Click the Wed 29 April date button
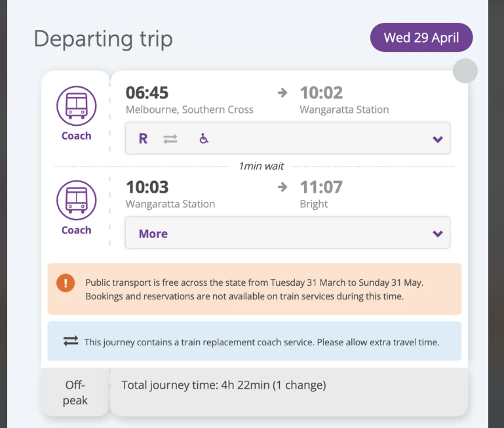504x428 pixels. coord(421,38)
